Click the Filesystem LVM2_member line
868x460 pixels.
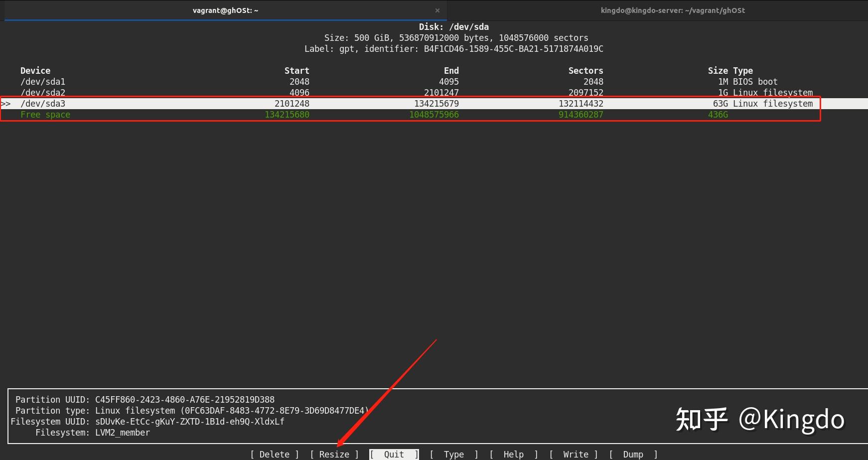tap(93, 433)
